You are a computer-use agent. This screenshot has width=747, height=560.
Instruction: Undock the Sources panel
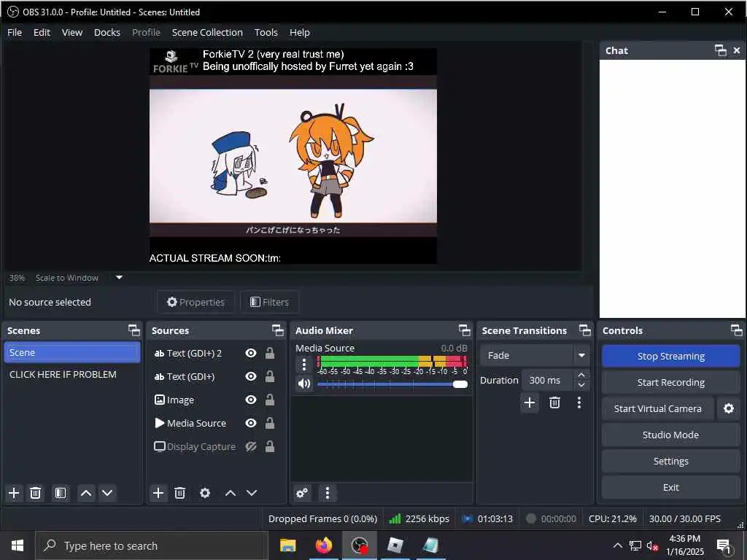point(278,330)
